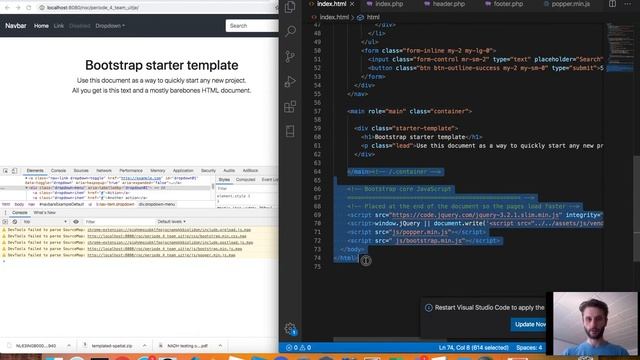Click the #navbarsExampleDefault breadcrumb in DevTools

pos(61,204)
